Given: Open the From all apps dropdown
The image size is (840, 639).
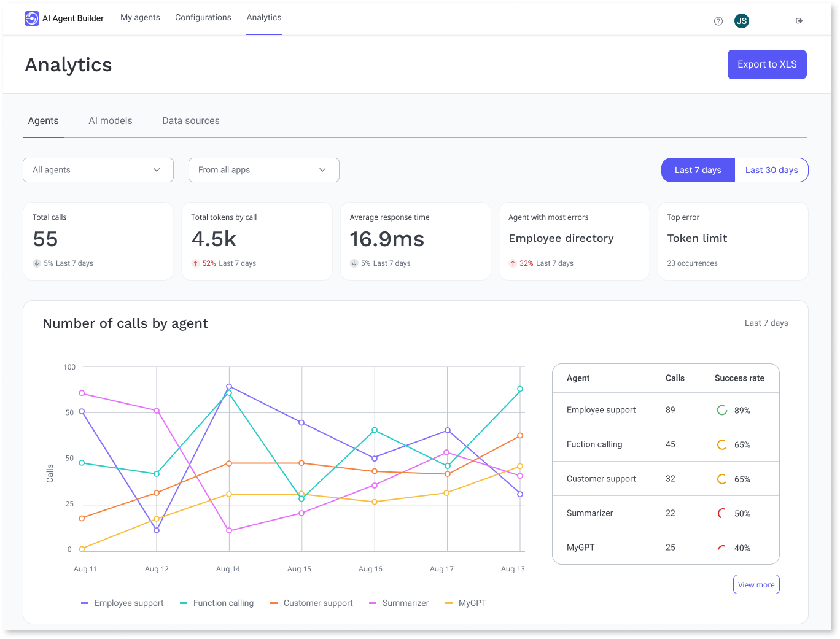Looking at the screenshot, I should pos(263,170).
